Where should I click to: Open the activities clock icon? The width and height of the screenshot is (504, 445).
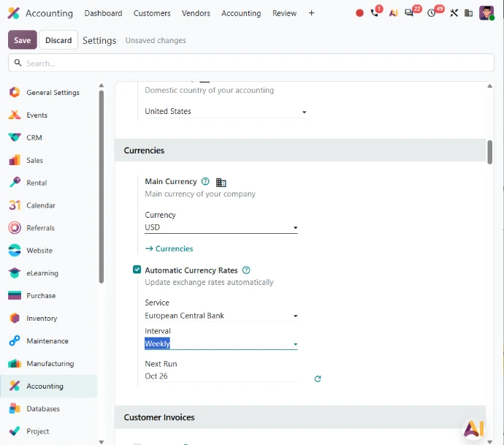pos(431,13)
